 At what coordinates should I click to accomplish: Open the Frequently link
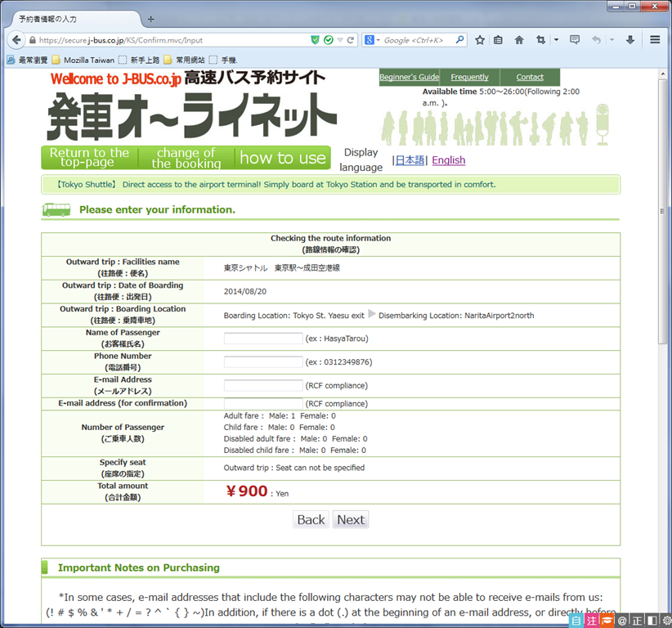[470, 77]
